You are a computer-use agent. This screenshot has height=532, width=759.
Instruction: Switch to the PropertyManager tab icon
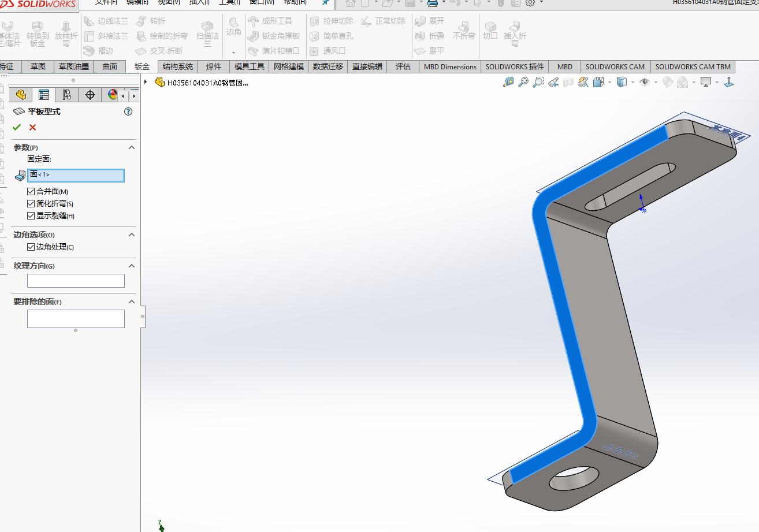click(44, 95)
